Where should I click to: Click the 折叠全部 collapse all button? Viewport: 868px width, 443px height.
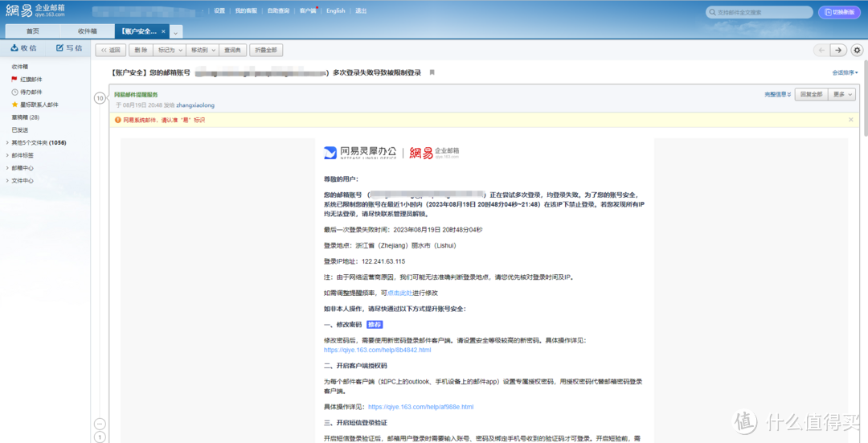point(266,50)
